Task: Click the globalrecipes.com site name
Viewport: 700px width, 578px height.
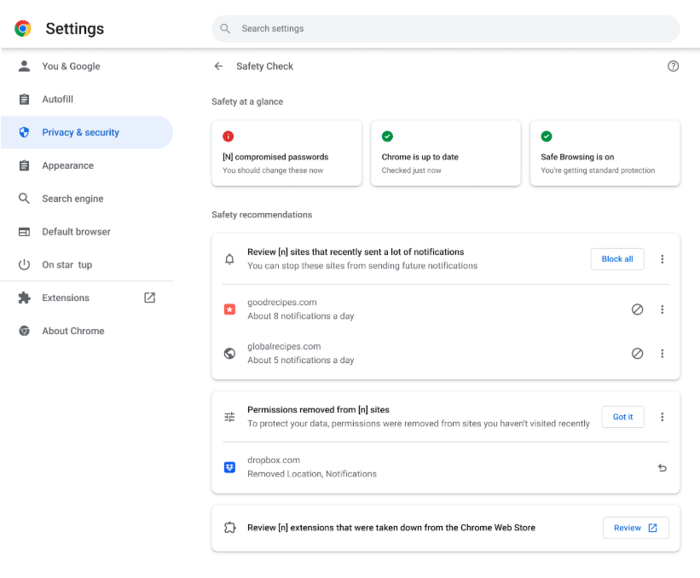Action: [284, 346]
